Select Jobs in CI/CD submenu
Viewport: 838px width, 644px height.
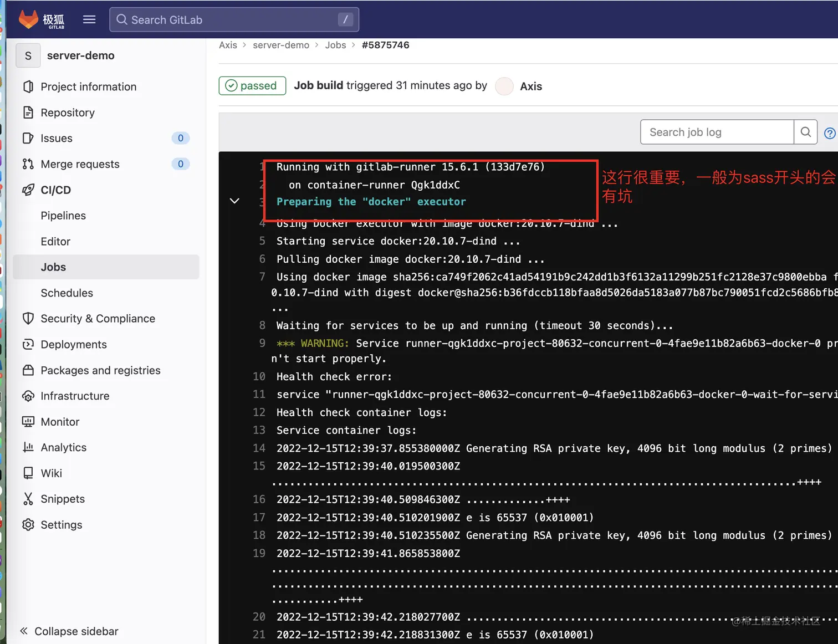tap(106, 267)
